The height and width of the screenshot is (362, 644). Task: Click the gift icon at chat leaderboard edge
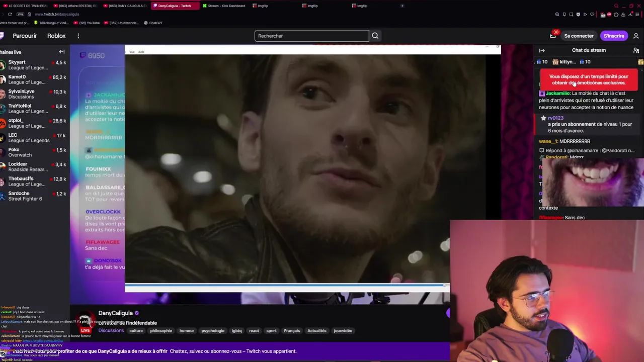tap(640, 62)
